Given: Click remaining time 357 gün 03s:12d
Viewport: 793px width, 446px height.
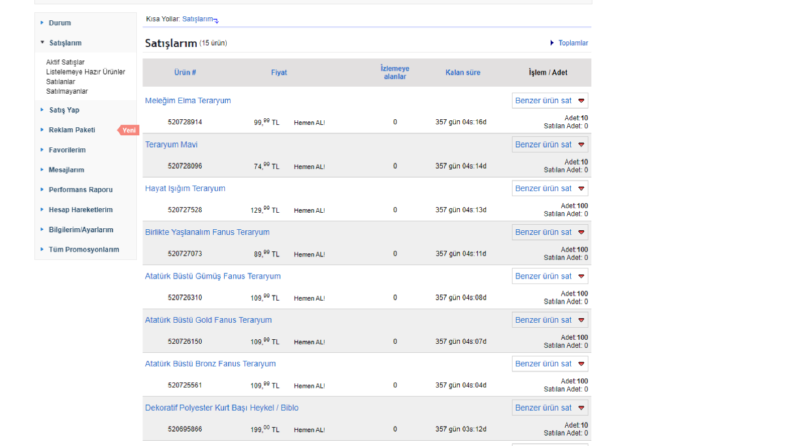Looking at the screenshot, I should (461, 429).
